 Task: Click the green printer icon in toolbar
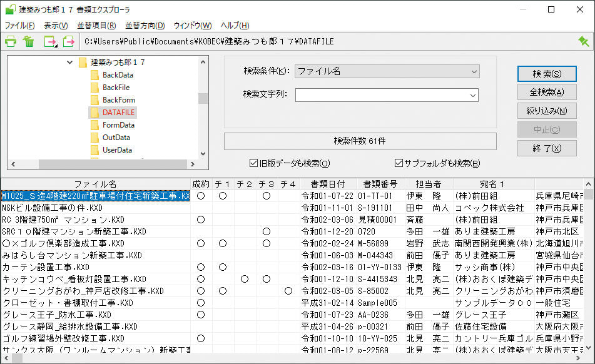point(11,42)
